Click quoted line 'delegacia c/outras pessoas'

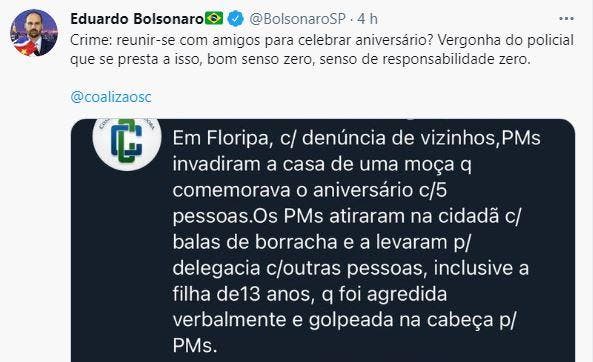coord(351,268)
